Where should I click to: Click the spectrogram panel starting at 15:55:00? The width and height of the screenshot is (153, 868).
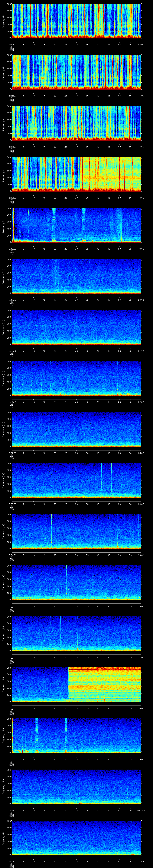click(x=77, y=582)
